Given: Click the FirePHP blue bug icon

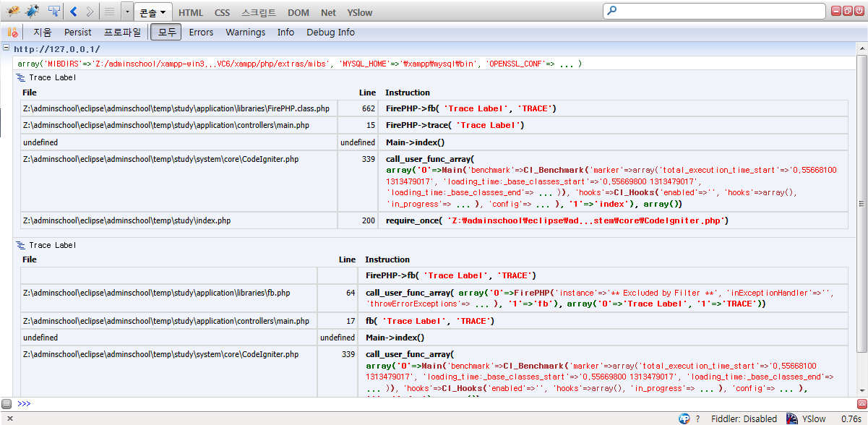Looking at the screenshot, I should [x=33, y=12].
